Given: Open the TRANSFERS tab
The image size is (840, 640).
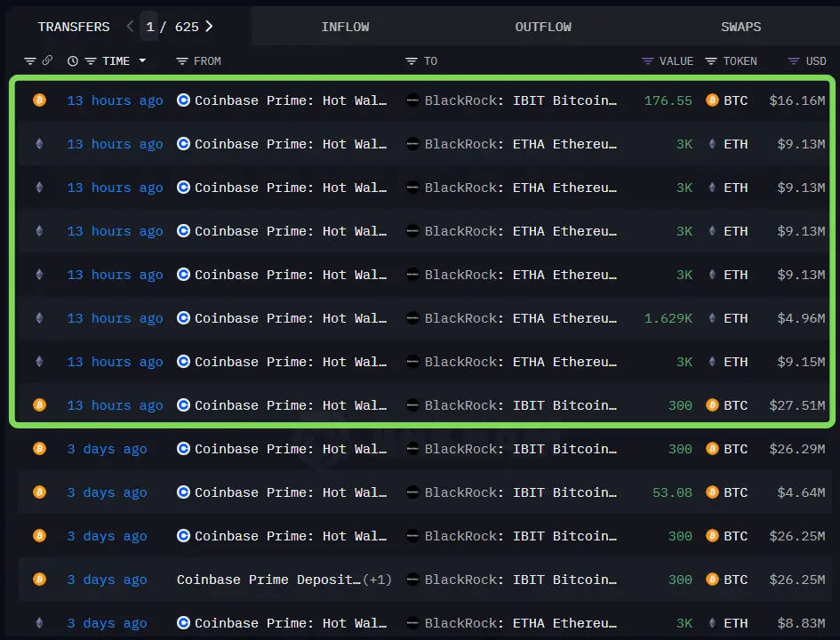Looking at the screenshot, I should point(74,27).
